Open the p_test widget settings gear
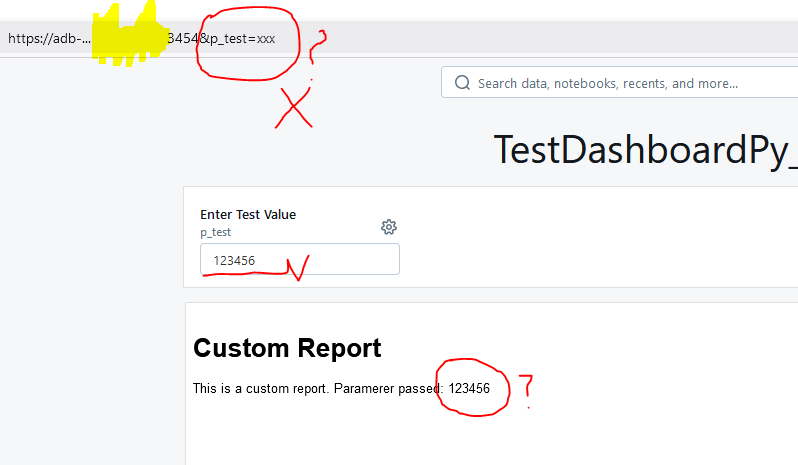The image size is (798, 465). [389, 227]
